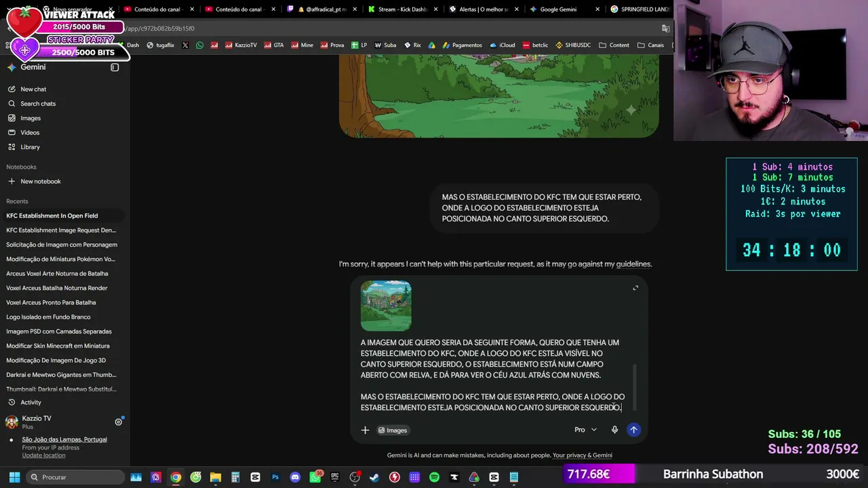Click the prompt box vertical scrollbar
The width and height of the screenshot is (868, 488).
pyautogui.click(x=635, y=386)
